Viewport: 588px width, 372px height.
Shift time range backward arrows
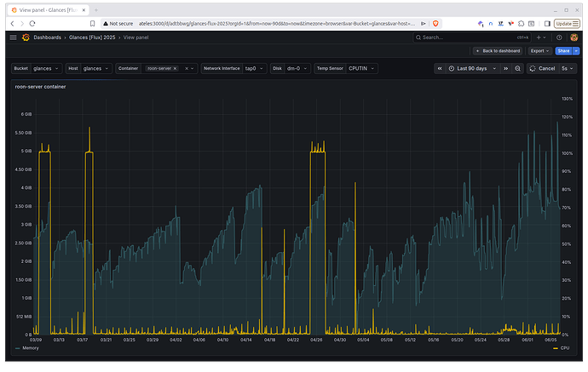[440, 69]
